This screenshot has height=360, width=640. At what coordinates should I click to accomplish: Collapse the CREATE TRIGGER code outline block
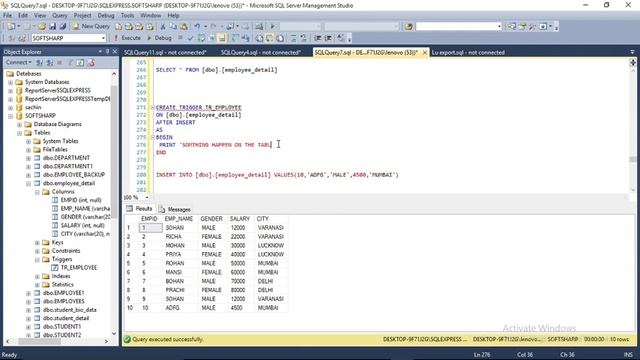pos(153,108)
